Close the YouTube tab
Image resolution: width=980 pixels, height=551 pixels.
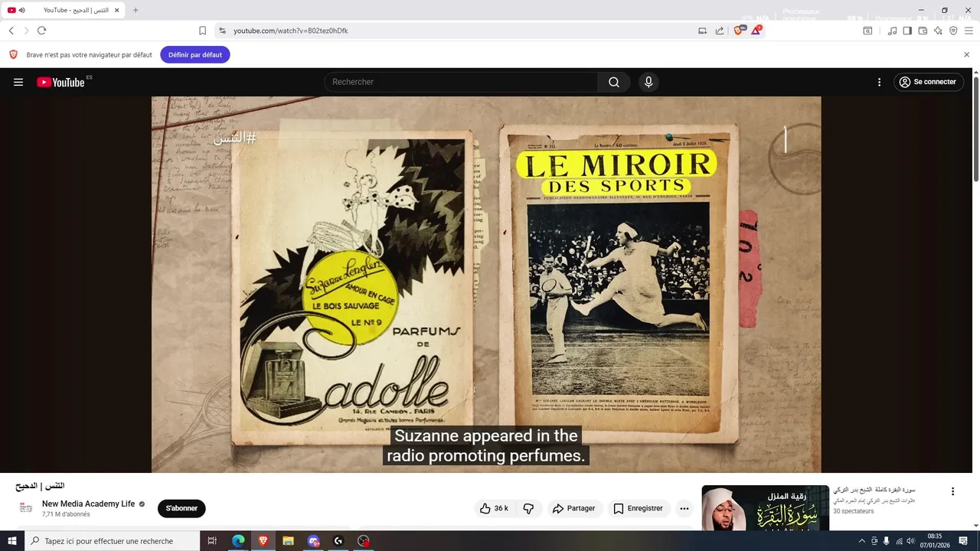point(116,10)
